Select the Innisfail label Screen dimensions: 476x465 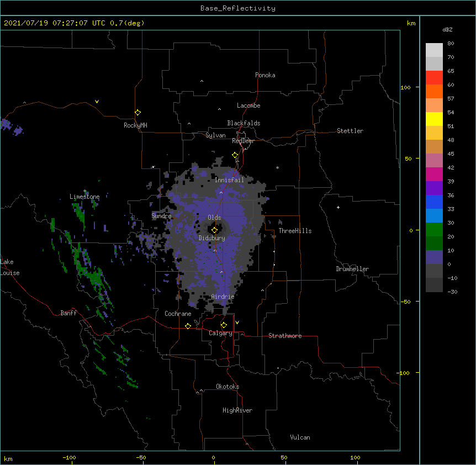pos(229,180)
